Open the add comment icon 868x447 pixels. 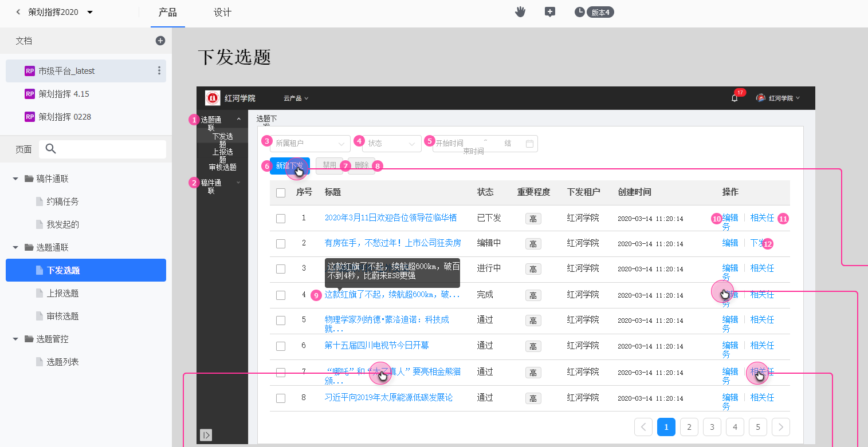[550, 12]
